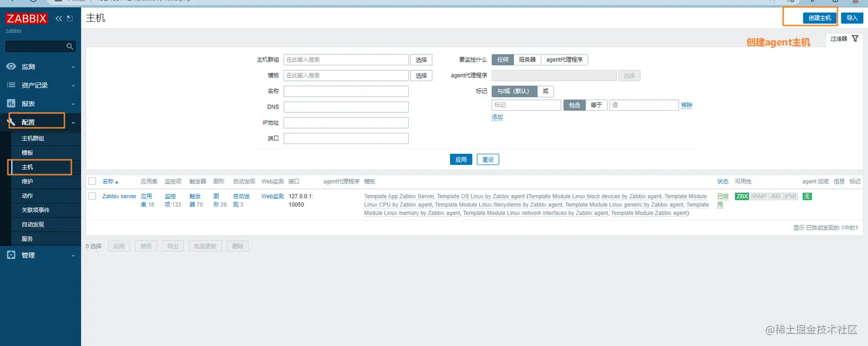Focus the 主机群组 search input
Image resolution: width=868 pixels, height=346 pixels.
pos(346,60)
